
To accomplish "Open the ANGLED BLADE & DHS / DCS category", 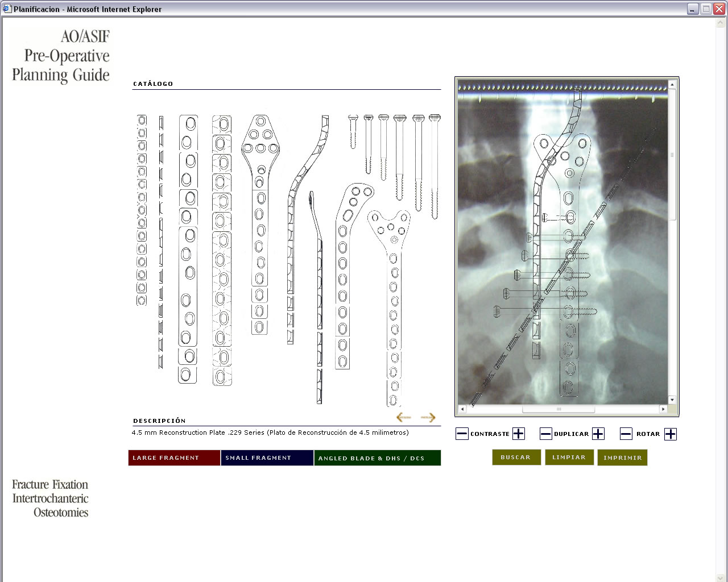I will point(377,458).
